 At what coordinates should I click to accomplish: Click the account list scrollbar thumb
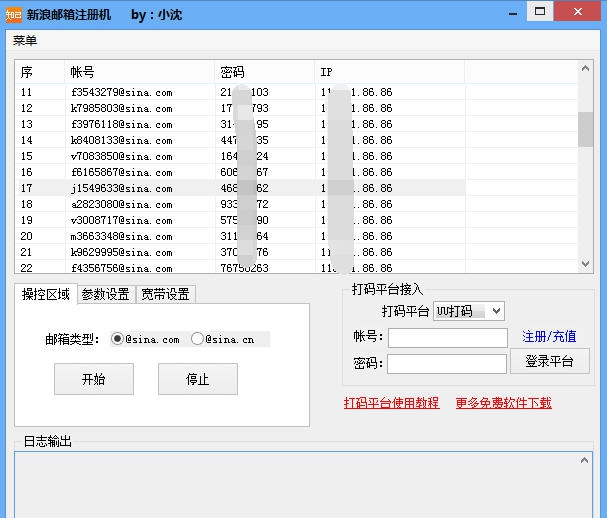click(x=585, y=129)
